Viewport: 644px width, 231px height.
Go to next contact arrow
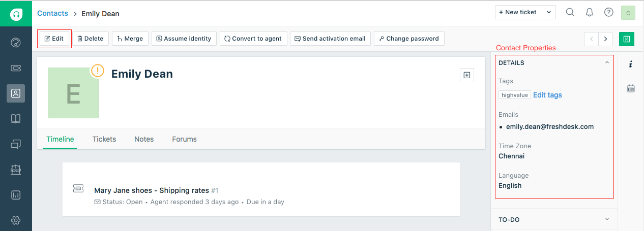(x=605, y=39)
